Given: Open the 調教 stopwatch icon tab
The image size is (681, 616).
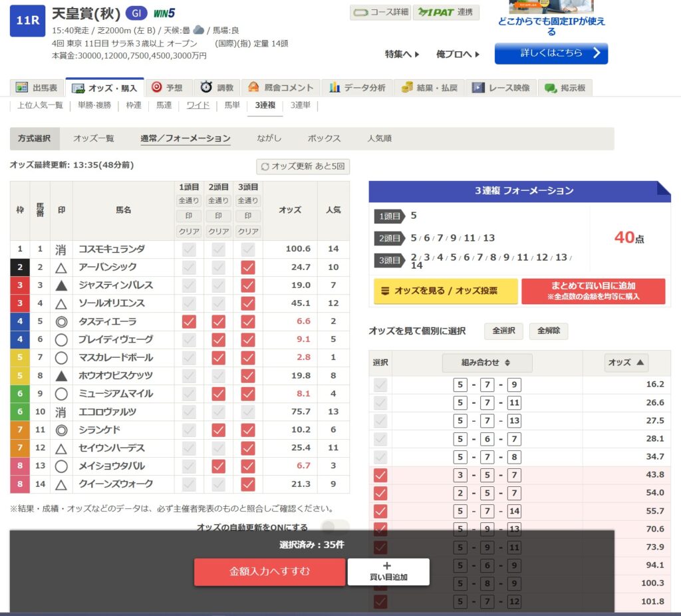Looking at the screenshot, I should coord(207,88).
